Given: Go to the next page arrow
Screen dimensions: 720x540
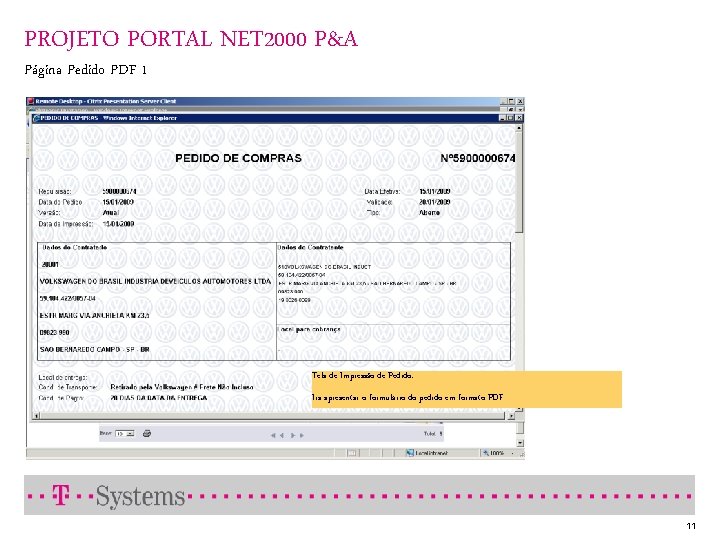Looking at the screenshot, I should click(x=293, y=435).
